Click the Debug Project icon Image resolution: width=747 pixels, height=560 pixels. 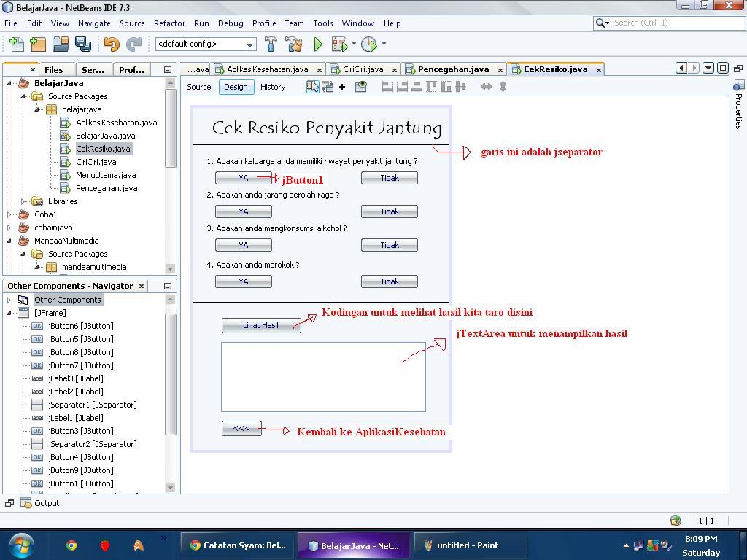(340, 44)
